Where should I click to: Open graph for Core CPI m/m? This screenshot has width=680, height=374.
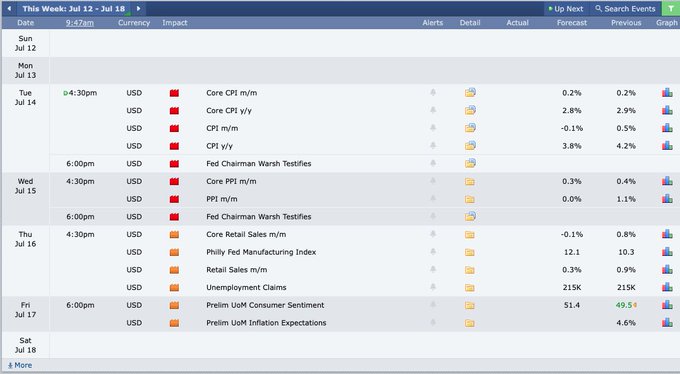tap(667, 92)
